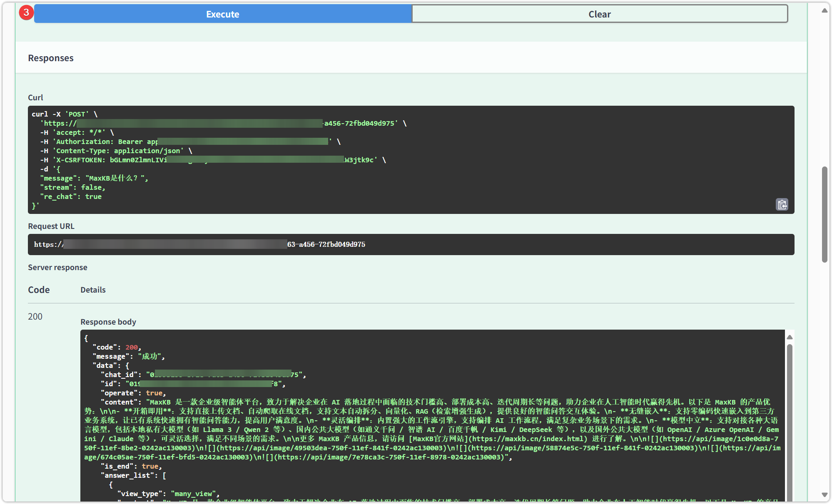
Task: Copy the curl command to clipboard
Action: click(782, 204)
